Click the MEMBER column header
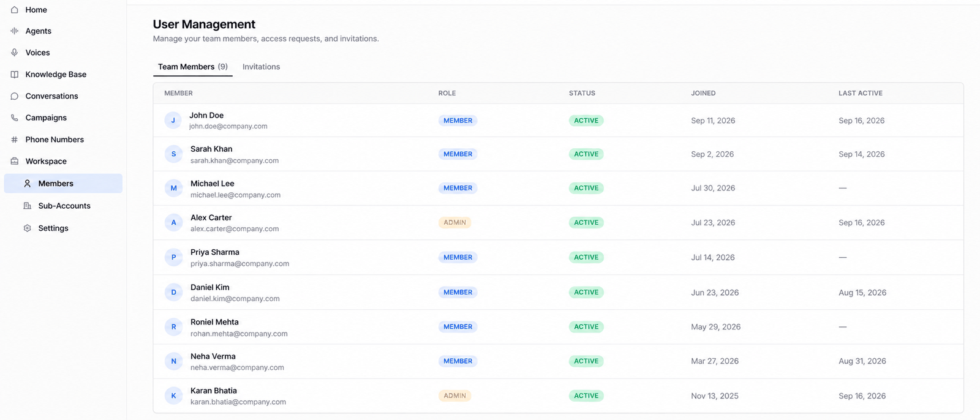The image size is (980, 420). [x=178, y=93]
